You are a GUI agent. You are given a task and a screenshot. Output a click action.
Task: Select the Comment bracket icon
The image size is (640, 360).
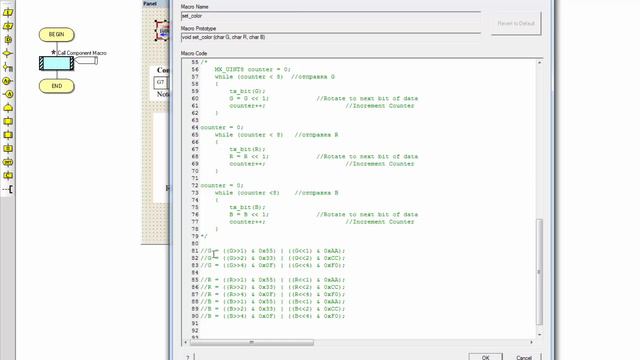(x=8, y=189)
